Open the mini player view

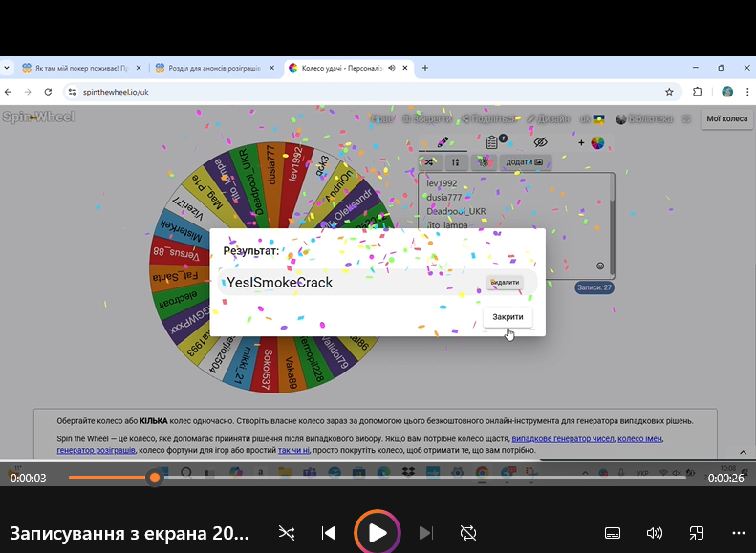tap(697, 533)
